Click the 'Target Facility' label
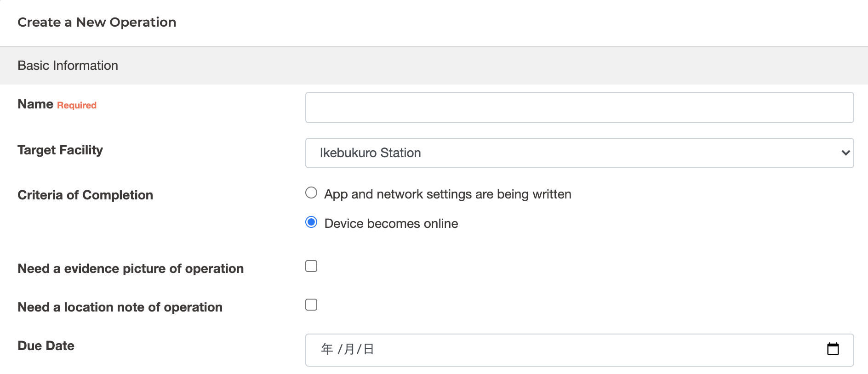The image size is (868, 374). click(x=60, y=150)
